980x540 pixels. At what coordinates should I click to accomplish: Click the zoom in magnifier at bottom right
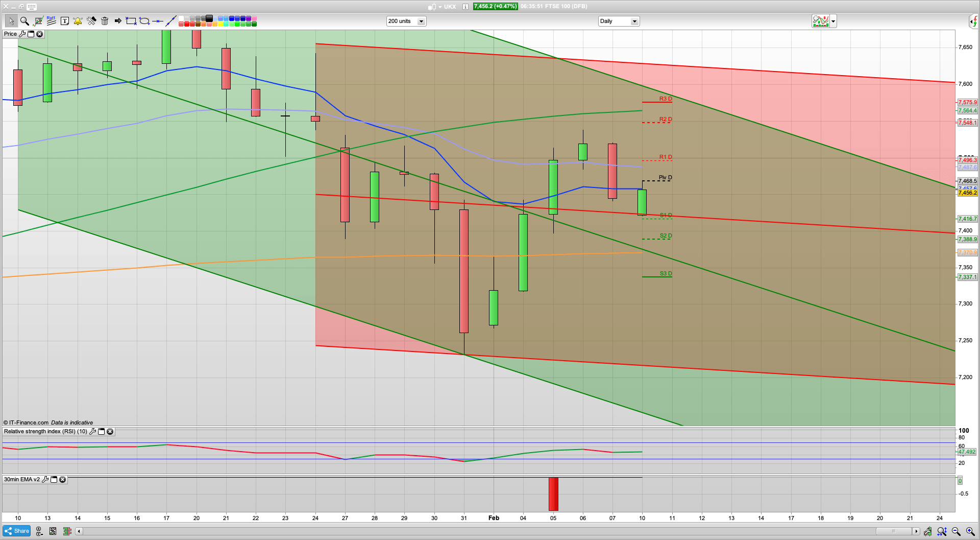point(970,531)
